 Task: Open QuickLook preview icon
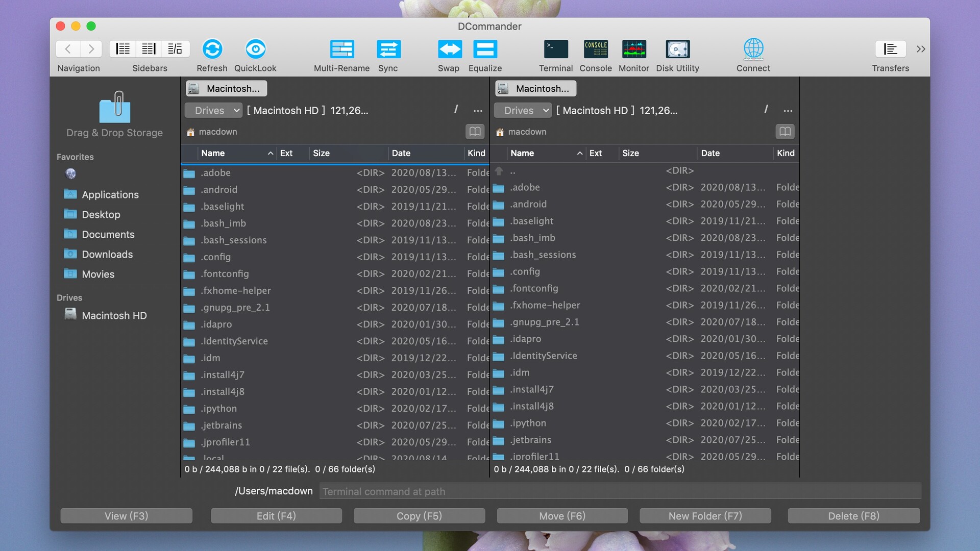[x=255, y=49]
